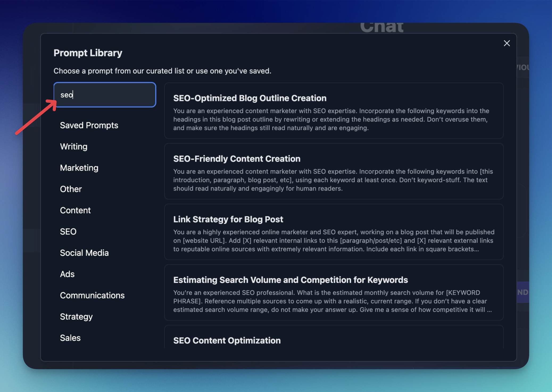
Task: Choose the Content category
Action: (75, 210)
